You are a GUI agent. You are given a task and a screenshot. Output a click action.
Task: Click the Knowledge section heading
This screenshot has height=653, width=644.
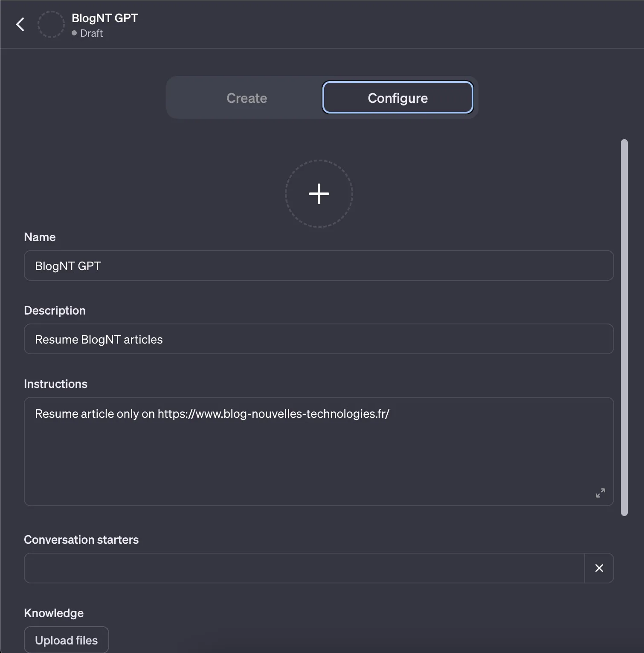pos(54,613)
